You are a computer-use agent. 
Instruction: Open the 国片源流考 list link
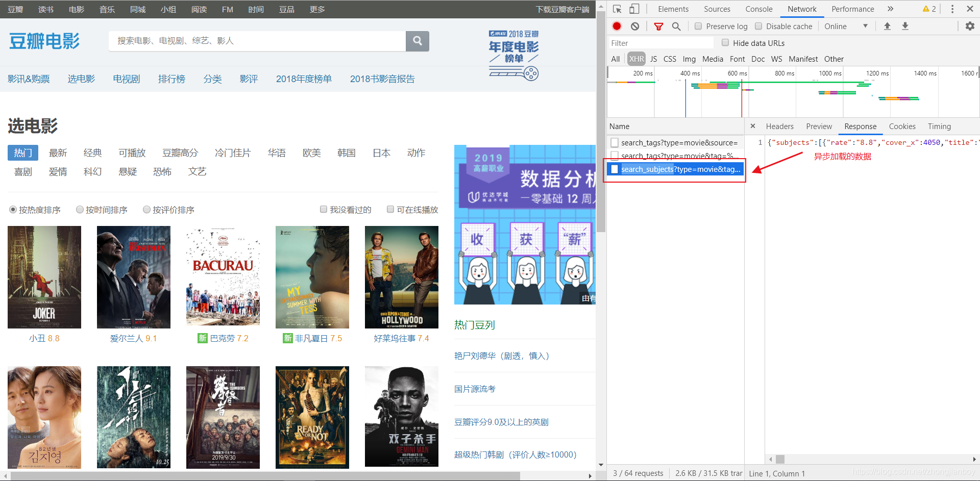[x=475, y=389]
